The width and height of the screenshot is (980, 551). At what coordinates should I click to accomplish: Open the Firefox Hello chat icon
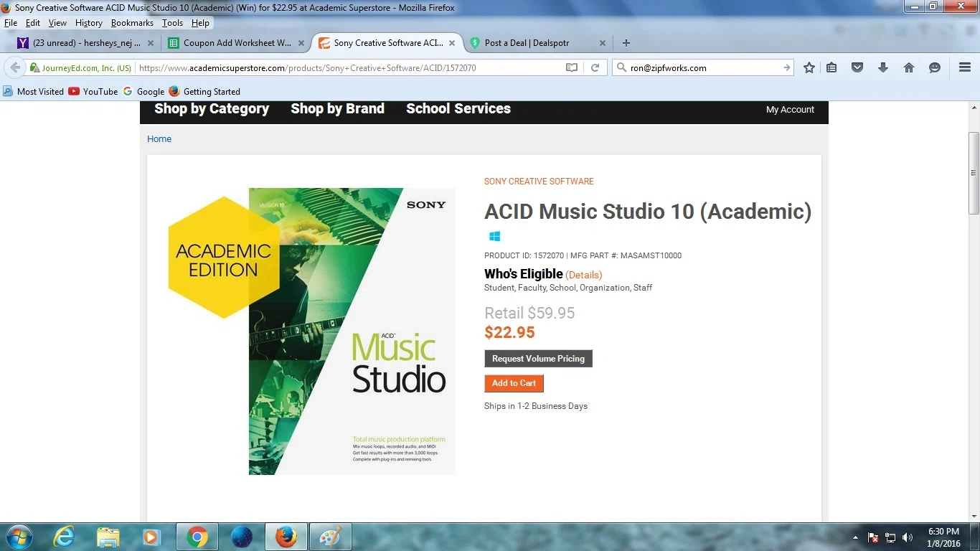(x=935, y=67)
